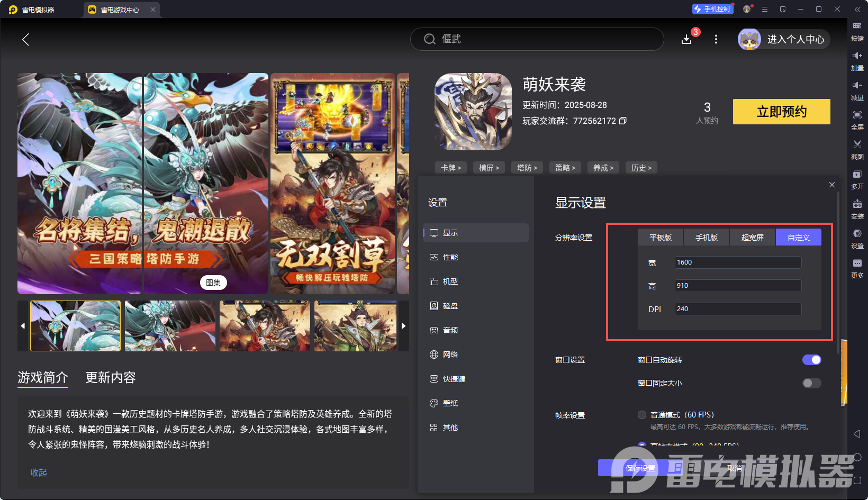Enable the 窗口固定大小 toggle
The width and height of the screenshot is (868, 500).
coord(812,383)
